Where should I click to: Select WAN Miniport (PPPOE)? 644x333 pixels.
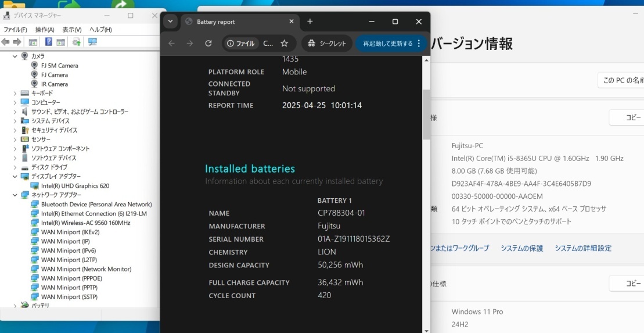[71, 278]
